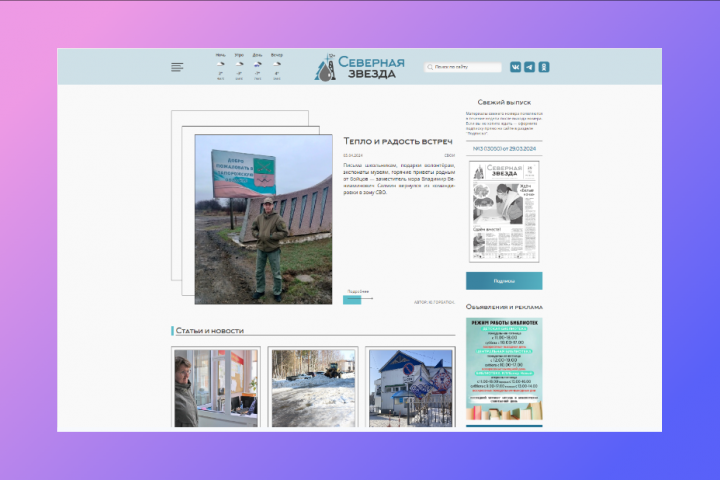Open headline Тепло и радость встреч
The height and width of the screenshot is (480, 720).
pyautogui.click(x=398, y=141)
